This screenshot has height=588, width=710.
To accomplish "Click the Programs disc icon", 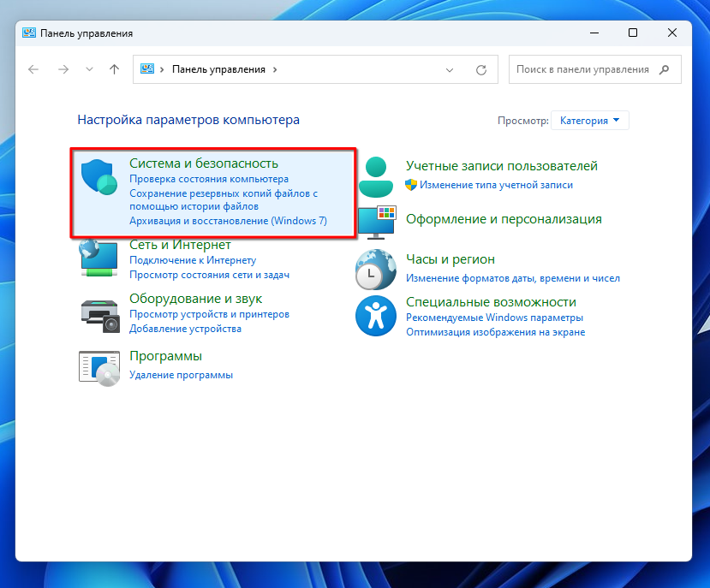I will point(99,368).
